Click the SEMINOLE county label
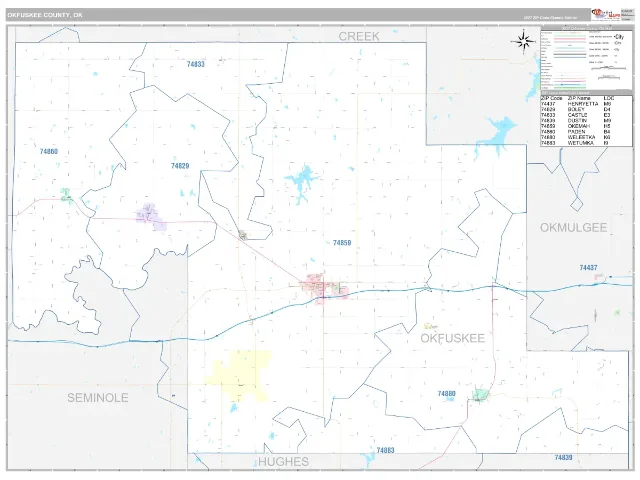The height and width of the screenshot is (480, 640). [98, 398]
